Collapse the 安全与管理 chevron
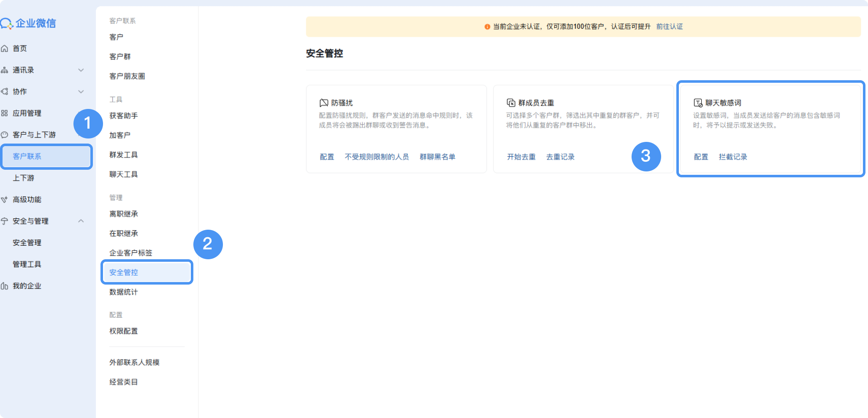 click(81, 221)
